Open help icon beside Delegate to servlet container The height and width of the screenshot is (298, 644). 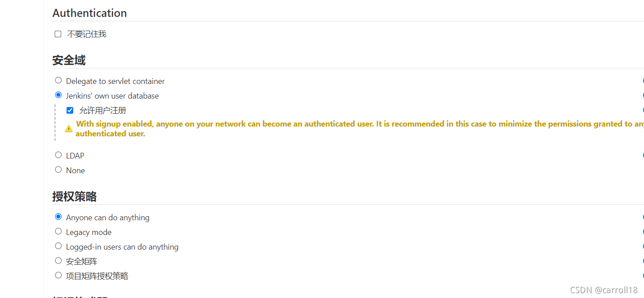pyautogui.click(x=643, y=81)
